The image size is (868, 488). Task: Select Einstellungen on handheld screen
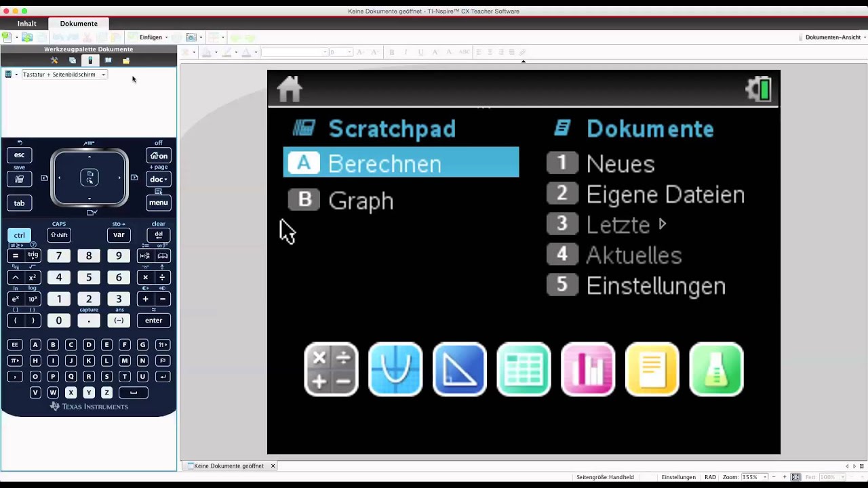coord(636,285)
